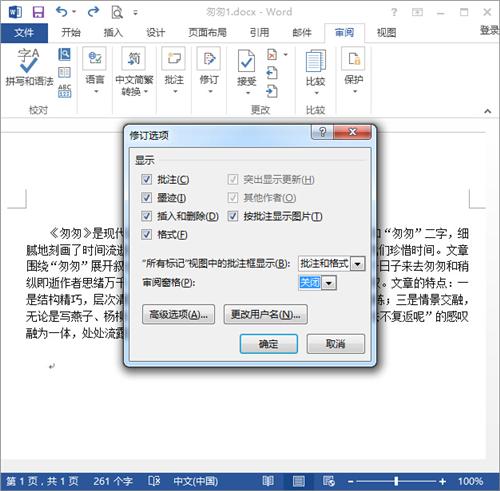Click the 比较 compare documents icon
Viewport: 500px width, 491px height.
tap(315, 61)
